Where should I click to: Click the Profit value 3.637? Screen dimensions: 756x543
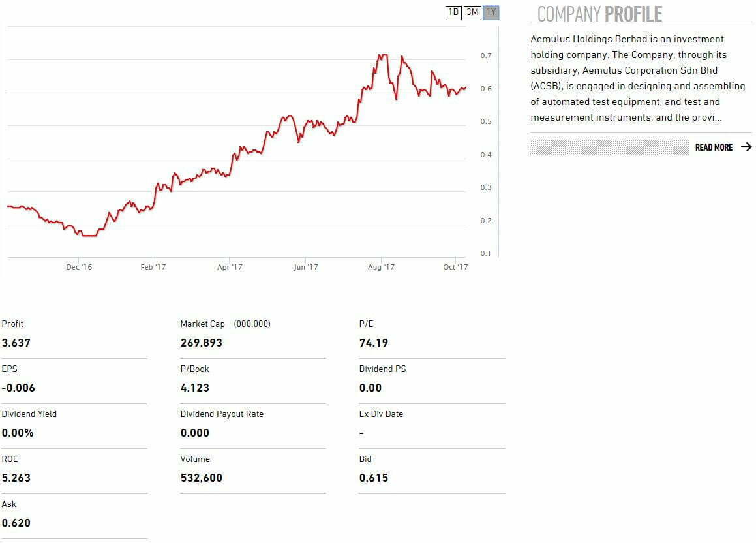point(16,343)
